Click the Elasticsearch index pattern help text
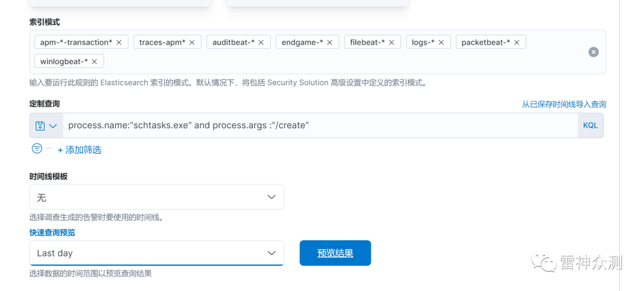The image size is (644, 291). click(228, 82)
